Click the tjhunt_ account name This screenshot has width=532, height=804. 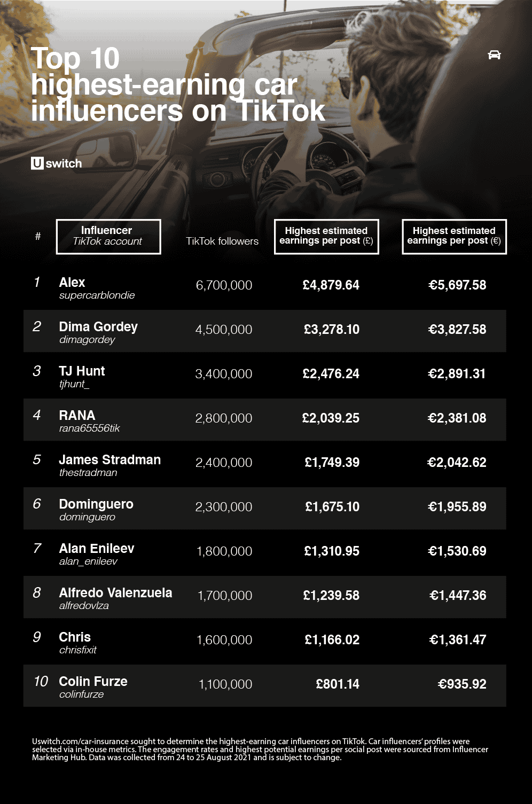coord(74,385)
